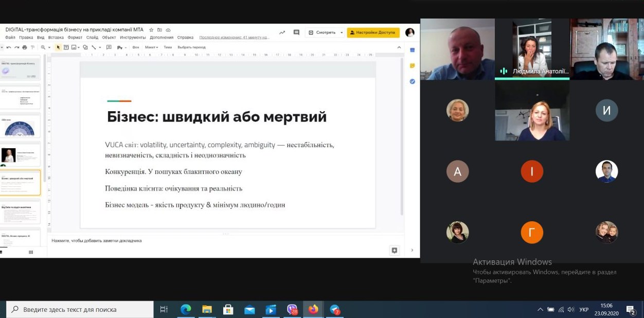Expand the image insert dropdown arrow
The height and width of the screenshot is (318, 644).
coord(79,47)
